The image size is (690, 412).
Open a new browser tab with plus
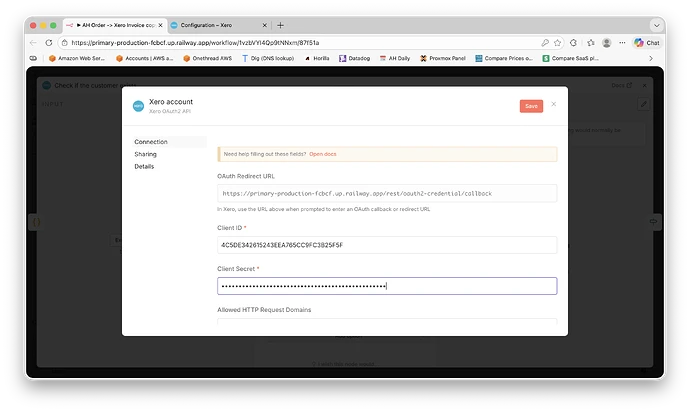[281, 24]
